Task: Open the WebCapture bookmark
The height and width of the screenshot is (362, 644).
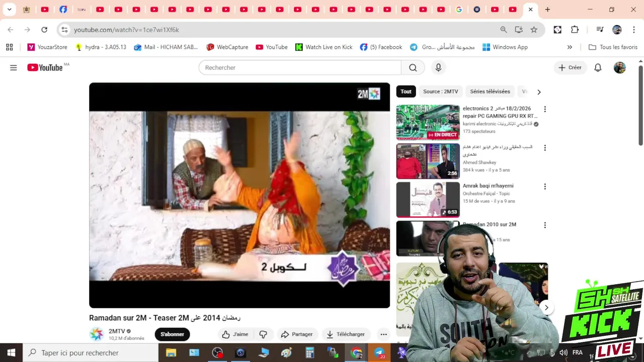Action: click(x=227, y=47)
